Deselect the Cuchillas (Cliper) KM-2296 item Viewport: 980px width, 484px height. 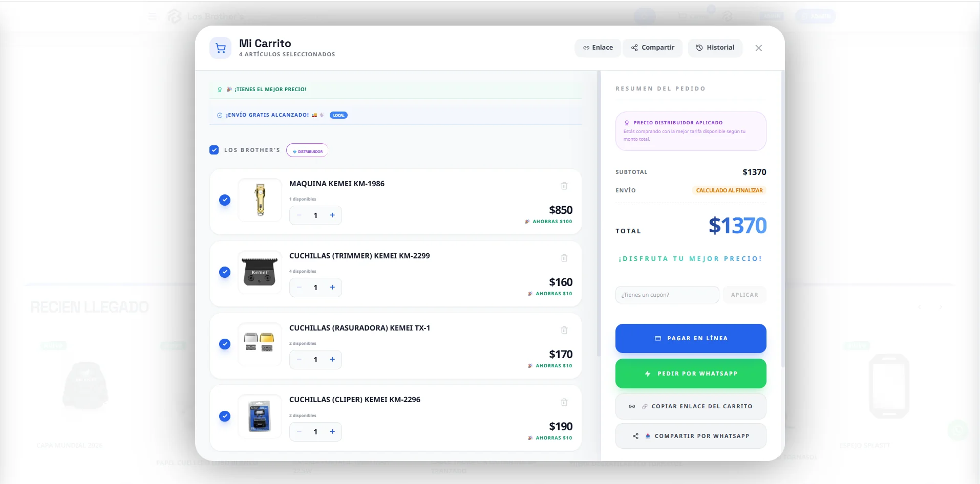(225, 416)
